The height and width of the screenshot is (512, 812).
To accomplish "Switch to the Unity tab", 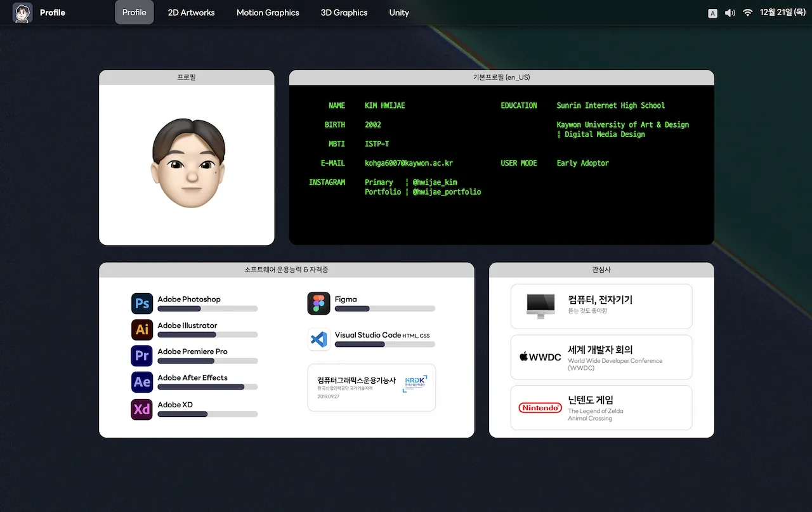I will [399, 13].
